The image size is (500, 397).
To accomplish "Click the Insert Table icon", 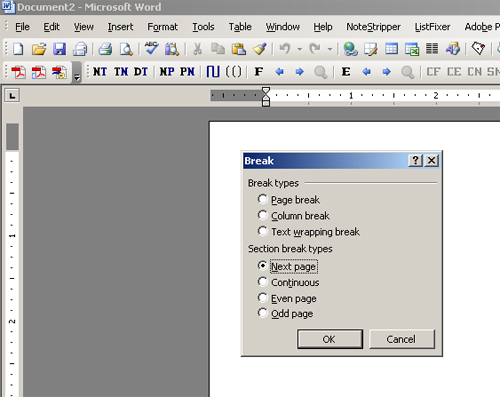I will point(391,49).
